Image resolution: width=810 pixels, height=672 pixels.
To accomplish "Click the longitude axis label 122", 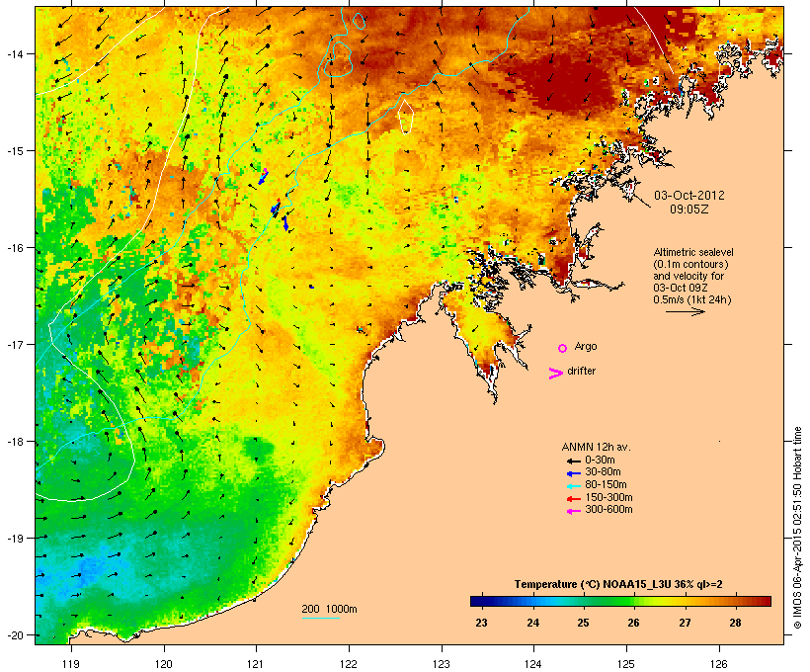I will [x=349, y=664].
